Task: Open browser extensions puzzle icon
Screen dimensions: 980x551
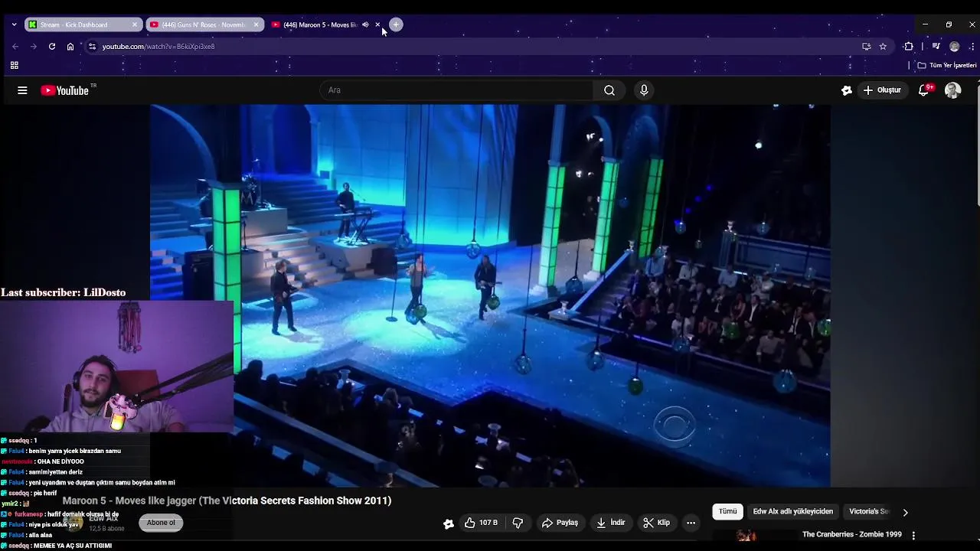Action: (909, 47)
